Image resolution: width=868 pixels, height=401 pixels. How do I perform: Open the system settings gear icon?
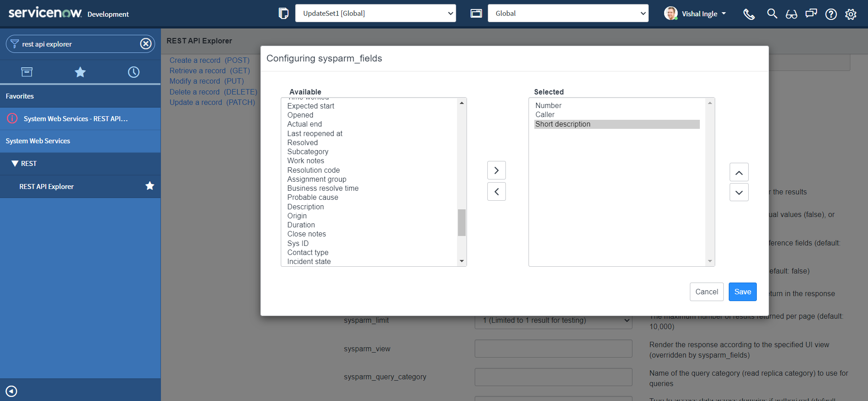click(851, 14)
